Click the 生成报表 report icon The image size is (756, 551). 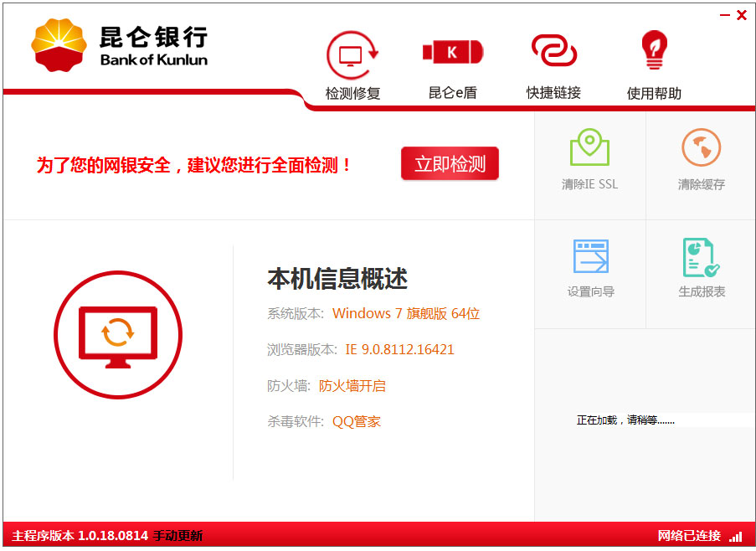click(x=701, y=257)
